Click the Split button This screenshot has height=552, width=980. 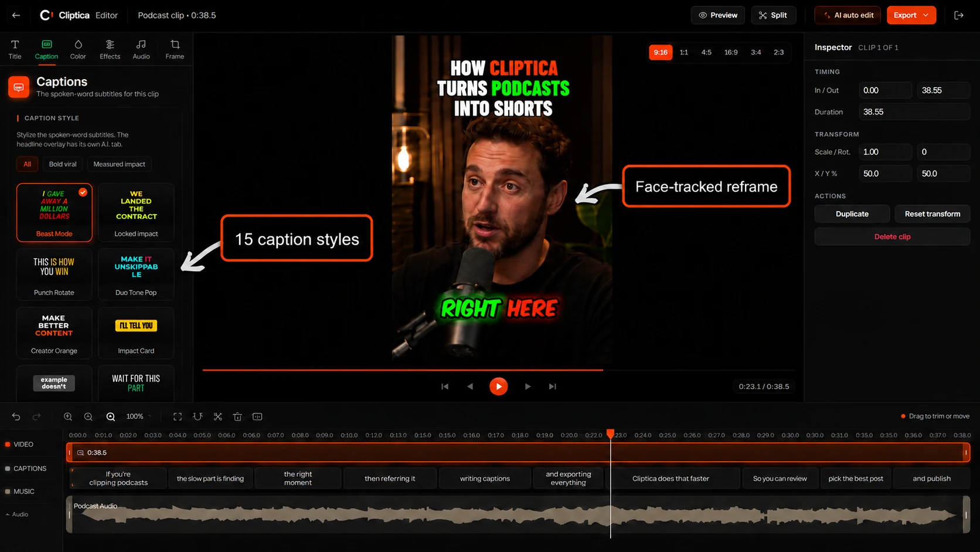point(773,15)
